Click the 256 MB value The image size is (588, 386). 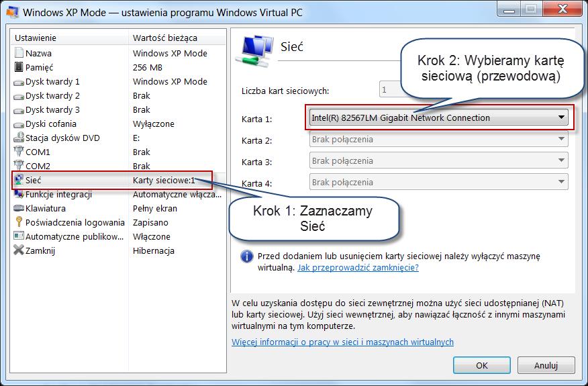click(x=148, y=68)
